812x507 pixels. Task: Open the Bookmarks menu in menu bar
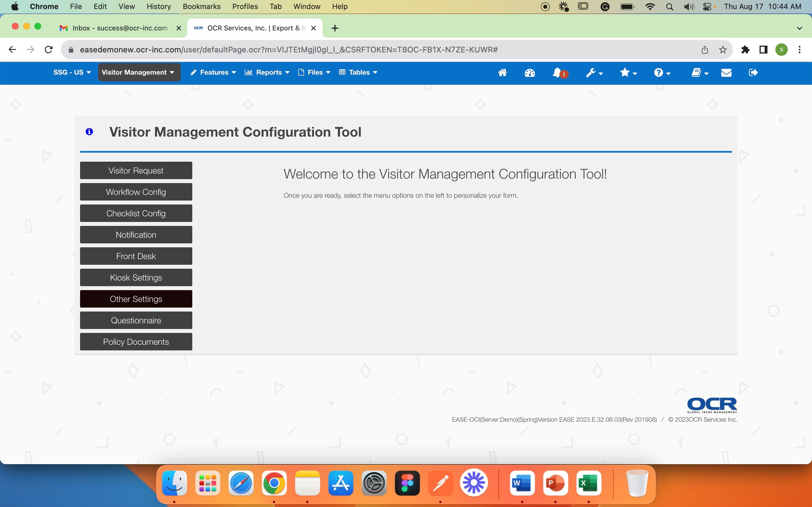202,6
